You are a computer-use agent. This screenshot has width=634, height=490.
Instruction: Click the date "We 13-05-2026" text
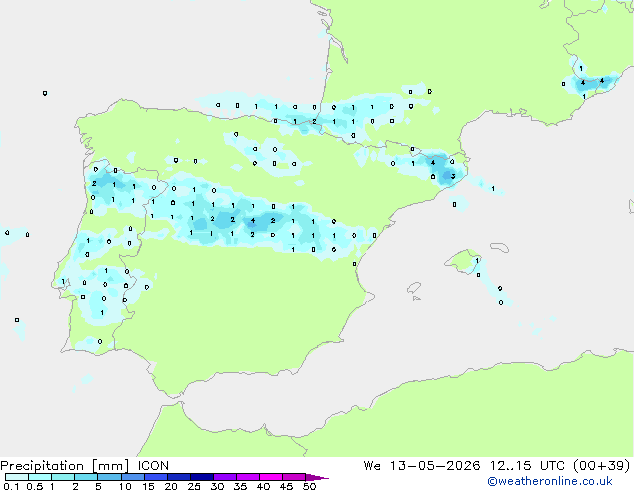[x=422, y=466]
